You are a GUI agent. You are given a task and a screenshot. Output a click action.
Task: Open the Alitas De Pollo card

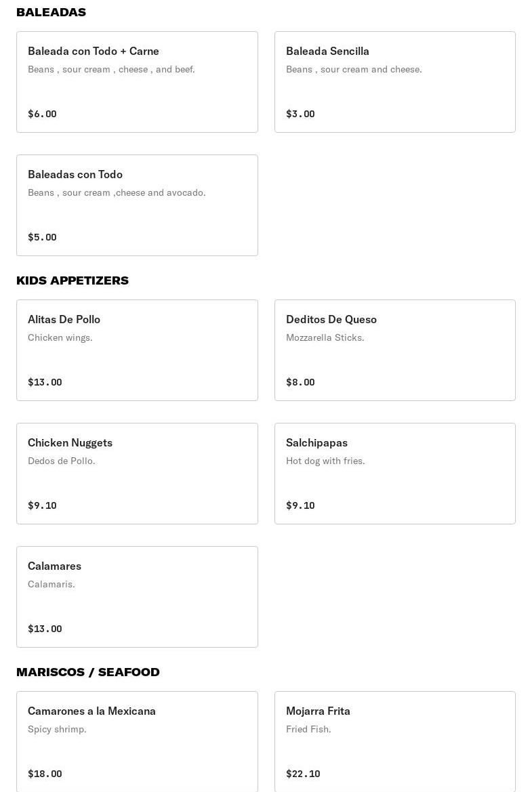[137, 350]
